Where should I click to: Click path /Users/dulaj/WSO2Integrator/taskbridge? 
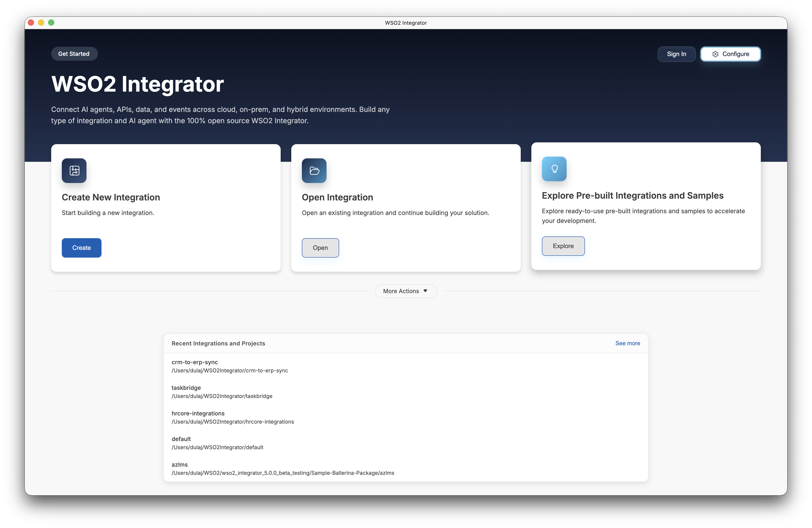222,396
